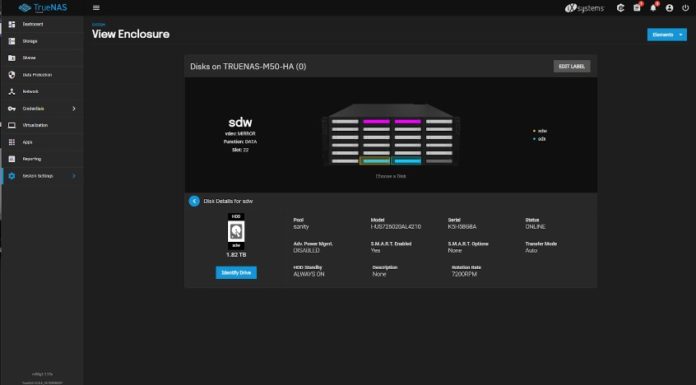Select the yellow-outlined teal drive slot
This screenshot has width=696, height=385.
tap(376, 161)
